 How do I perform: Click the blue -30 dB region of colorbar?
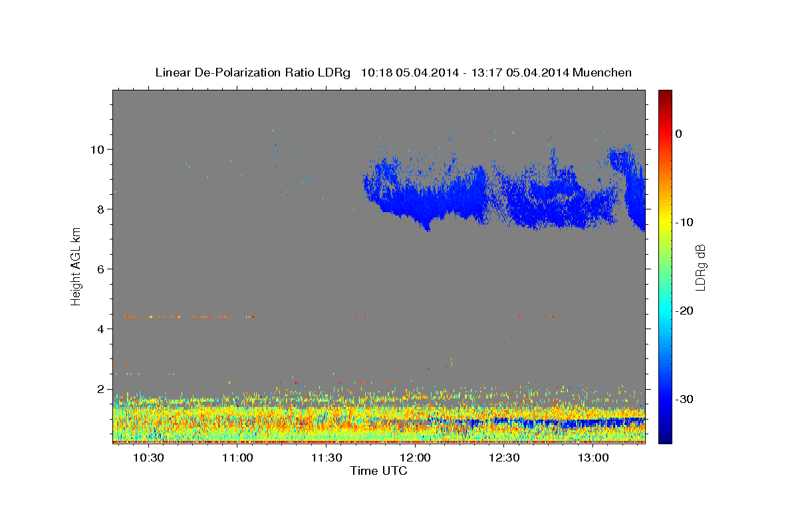pyautogui.click(x=665, y=399)
